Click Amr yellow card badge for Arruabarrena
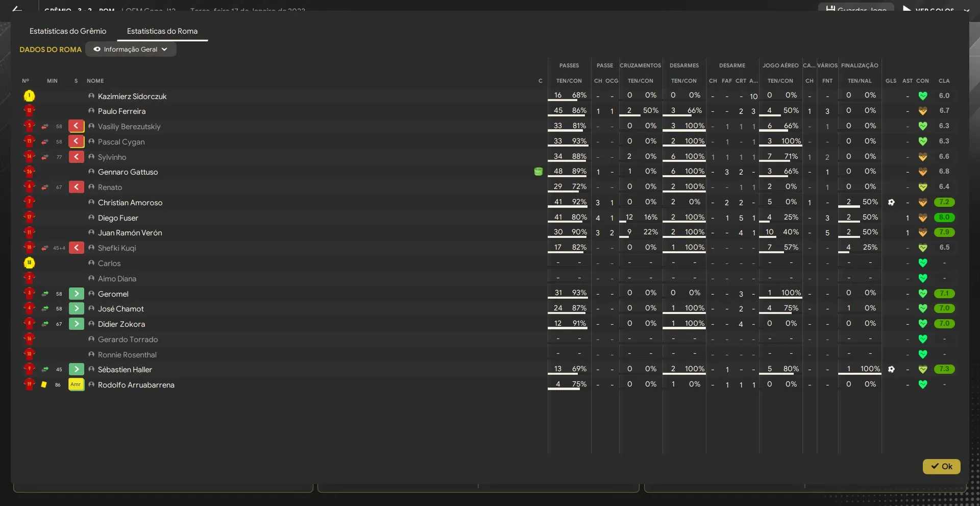Image resolution: width=980 pixels, height=506 pixels. (76, 384)
